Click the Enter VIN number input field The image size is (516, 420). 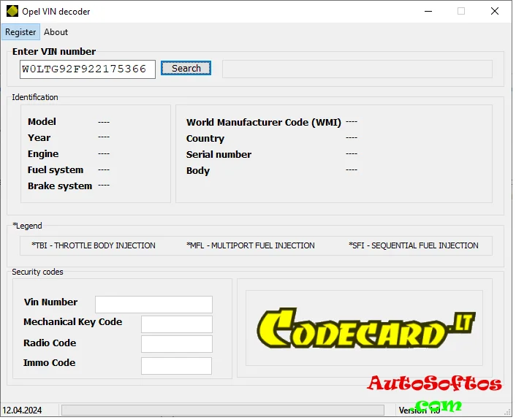click(87, 69)
